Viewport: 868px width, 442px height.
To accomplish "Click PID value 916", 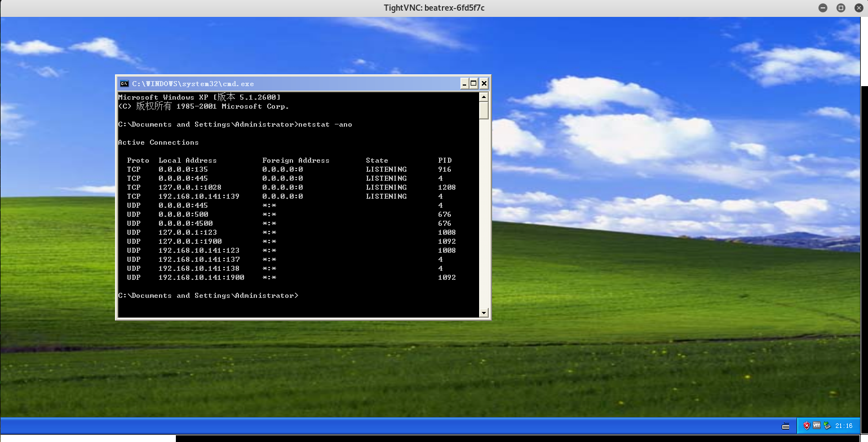I will (x=445, y=169).
